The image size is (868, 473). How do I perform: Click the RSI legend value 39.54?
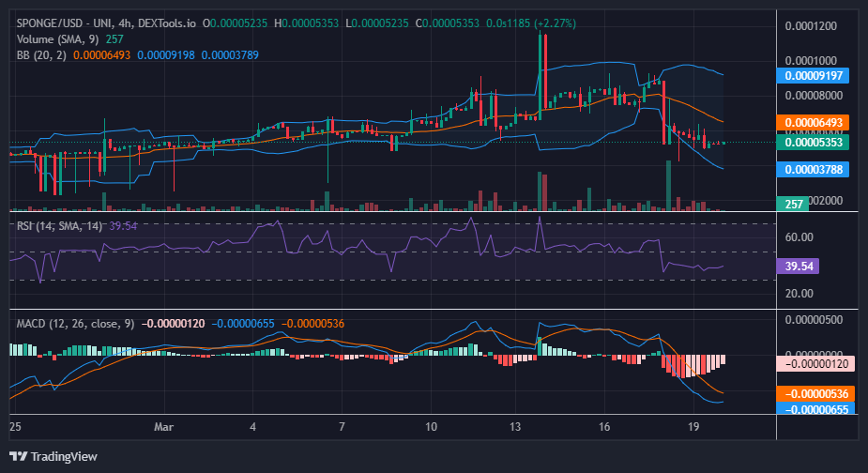click(123, 226)
